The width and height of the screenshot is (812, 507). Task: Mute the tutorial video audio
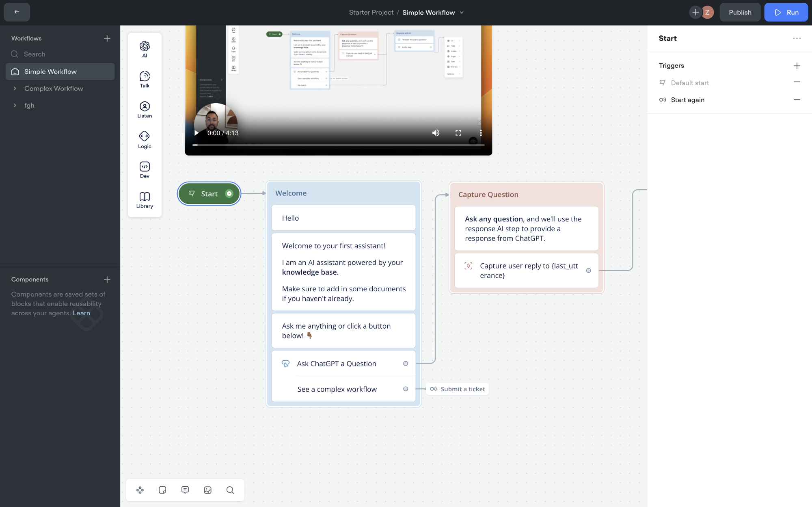pyautogui.click(x=436, y=133)
